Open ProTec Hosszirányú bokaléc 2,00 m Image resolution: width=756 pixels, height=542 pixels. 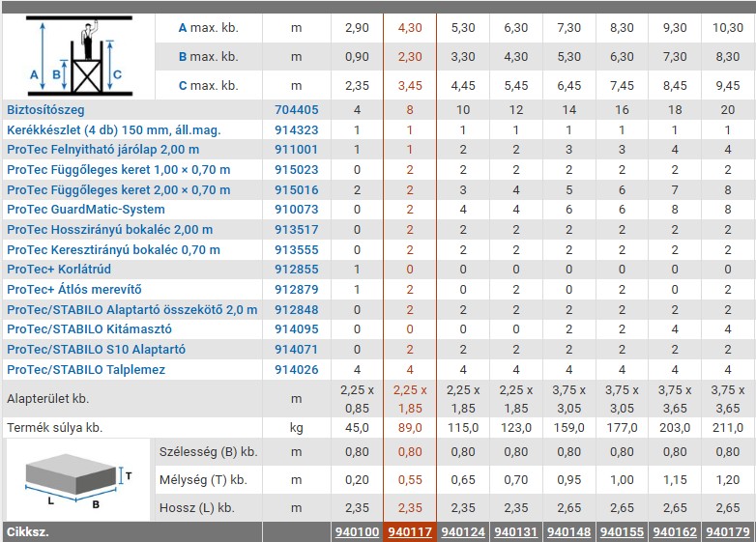tap(109, 230)
